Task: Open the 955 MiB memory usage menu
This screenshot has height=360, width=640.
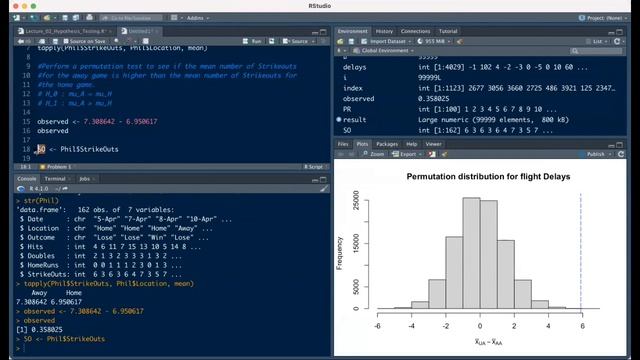Action: point(434,41)
